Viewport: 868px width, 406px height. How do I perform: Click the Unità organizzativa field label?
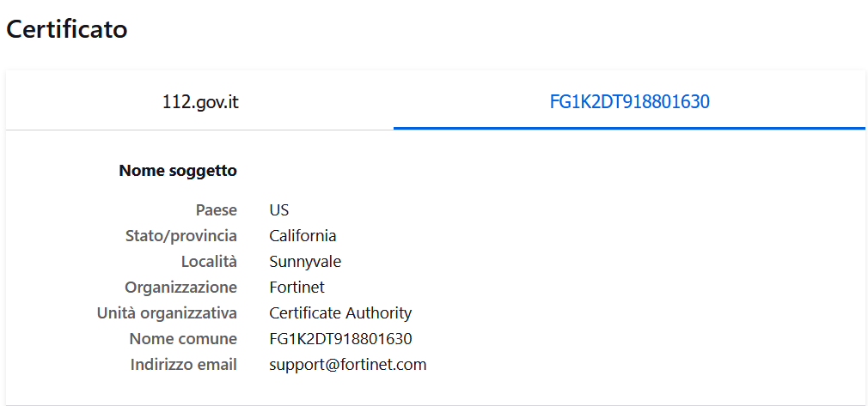tap(167, 313)
